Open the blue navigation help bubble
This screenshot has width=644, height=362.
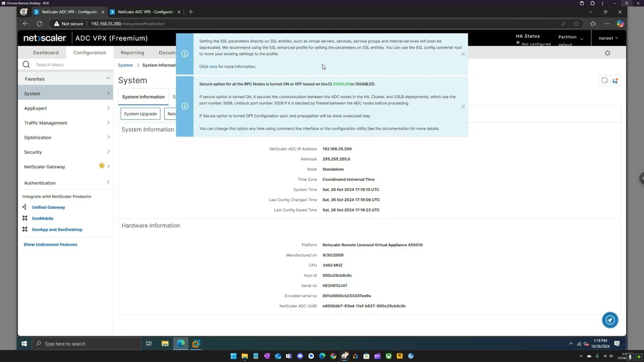pyautogui.click(x=610, y=320)
